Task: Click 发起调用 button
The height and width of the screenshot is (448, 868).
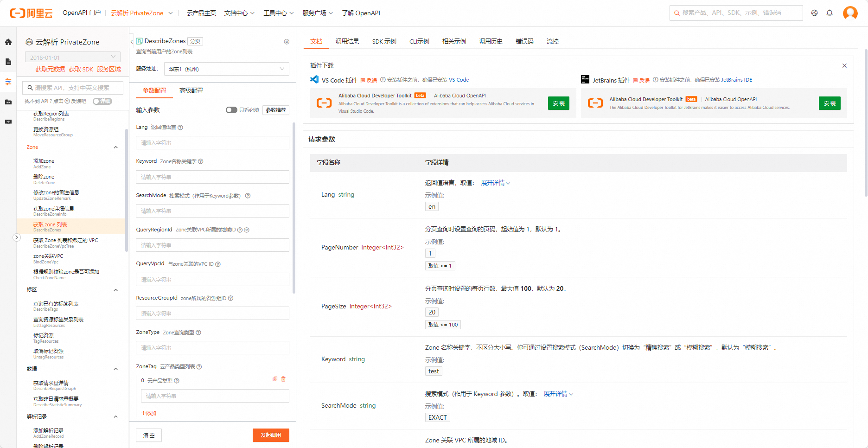Action: [x=271, y=435]
